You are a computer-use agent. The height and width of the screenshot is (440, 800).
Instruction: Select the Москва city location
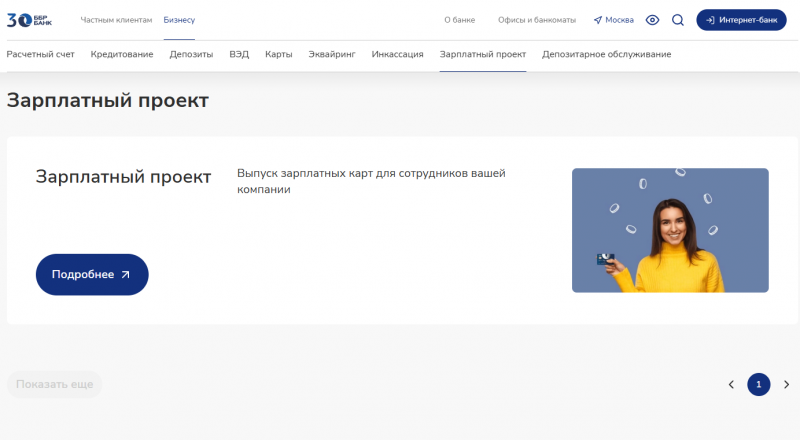[x=614, y=20]
